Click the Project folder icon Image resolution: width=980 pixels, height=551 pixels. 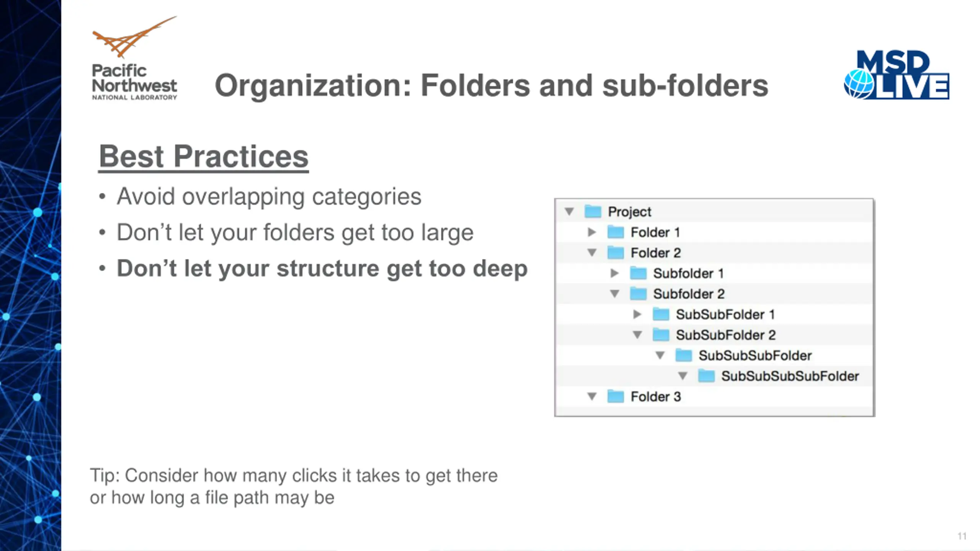(593, 211)
